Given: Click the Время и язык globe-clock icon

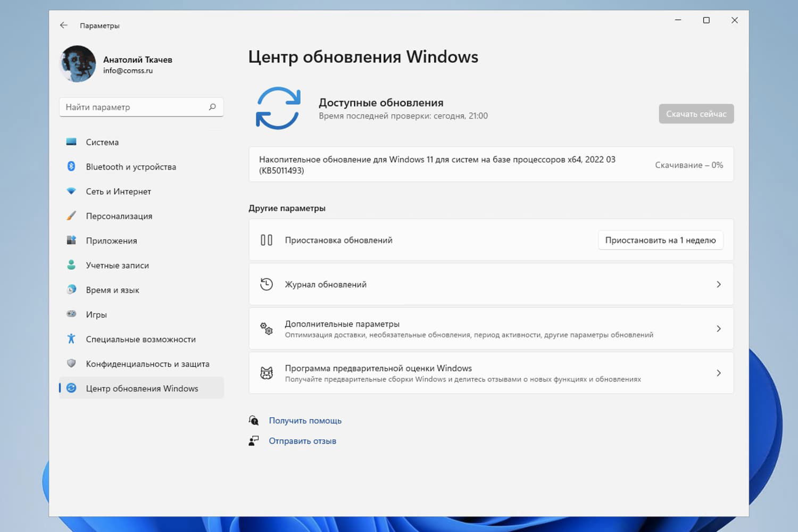Looking at the screenshot, I should 71,289.
